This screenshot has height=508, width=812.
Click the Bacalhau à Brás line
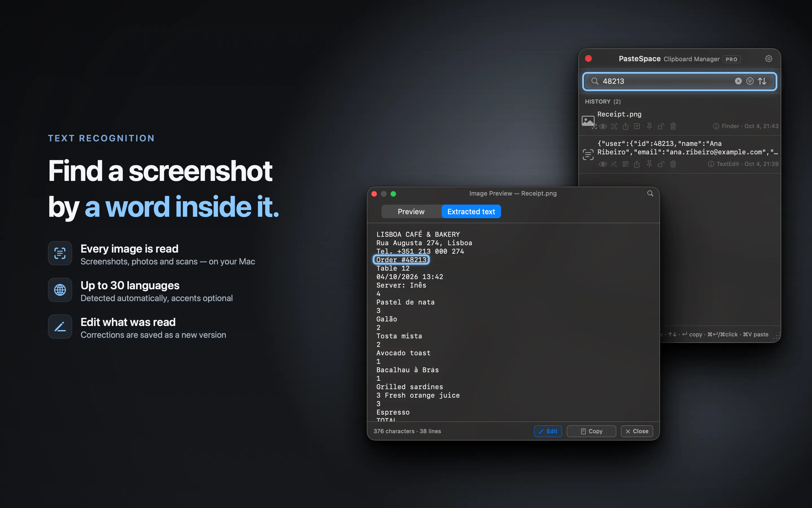click(407, 370)
